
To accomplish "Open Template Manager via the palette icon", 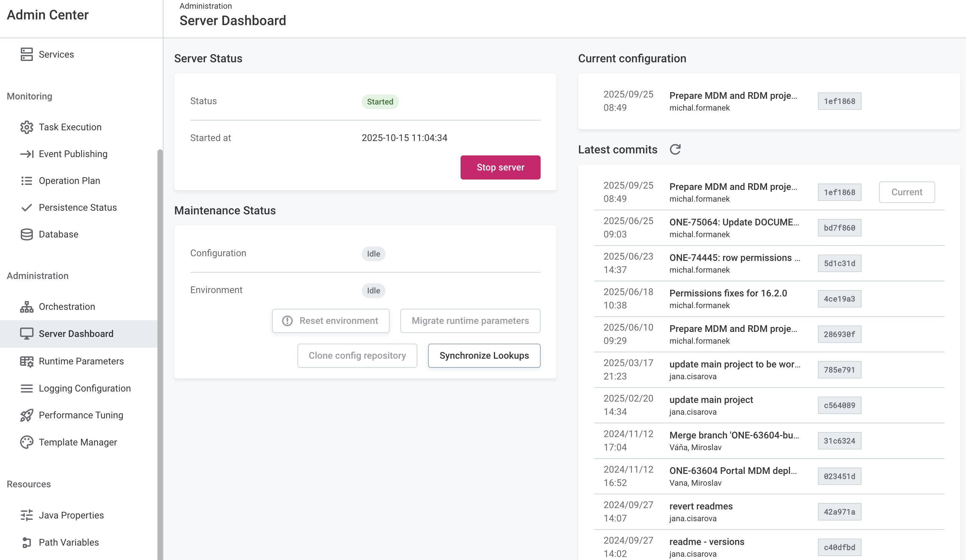I will pyautogui.click(x=26, y=442).
